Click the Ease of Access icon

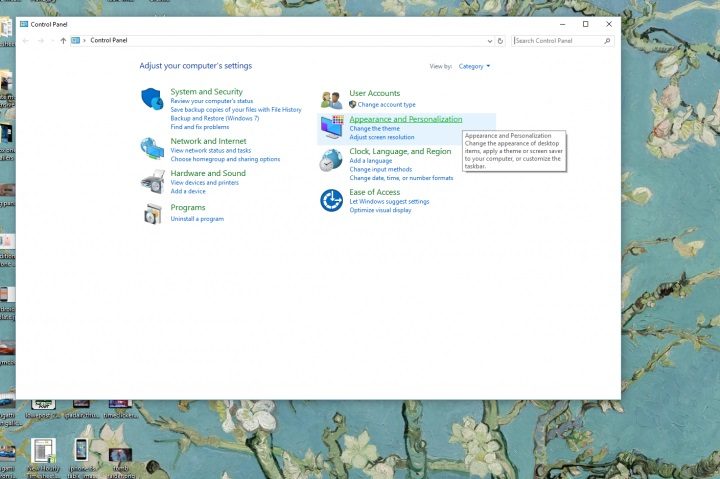(x=331, y=200)
